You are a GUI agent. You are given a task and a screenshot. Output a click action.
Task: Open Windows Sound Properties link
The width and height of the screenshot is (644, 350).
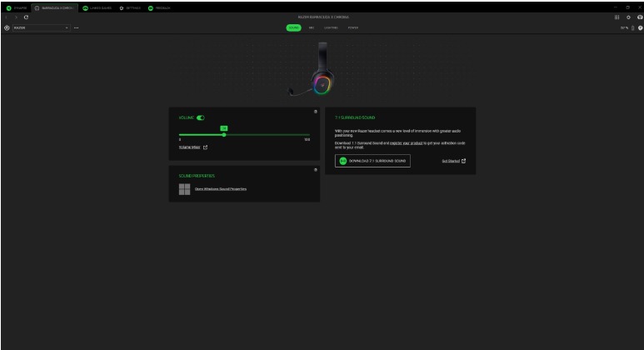click(221, 189)
